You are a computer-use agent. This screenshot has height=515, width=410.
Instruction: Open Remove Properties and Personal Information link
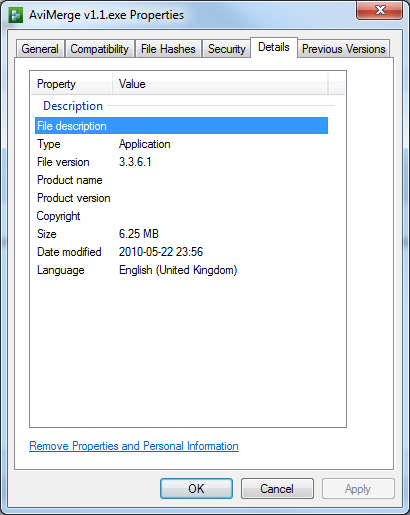point(134,446)
